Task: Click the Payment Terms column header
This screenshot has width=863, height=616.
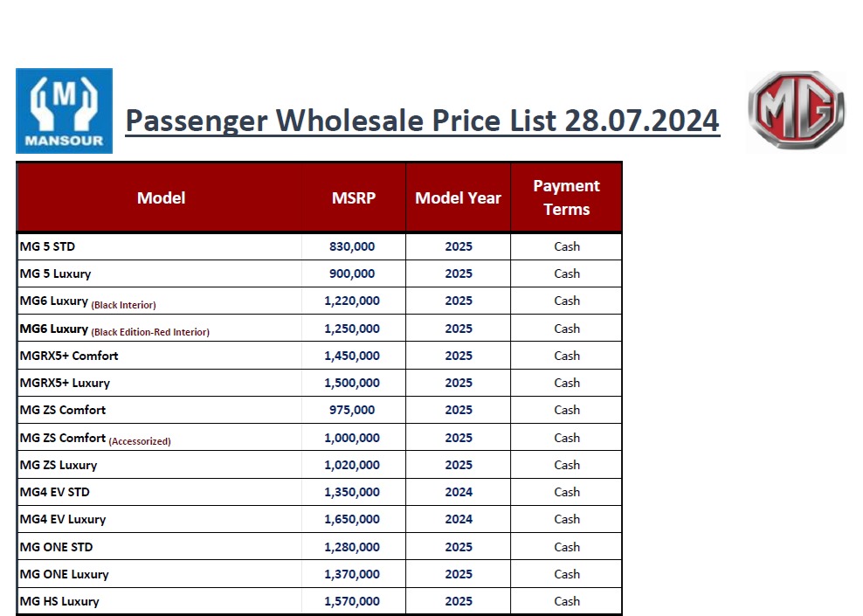Action: tap(566, 197)
